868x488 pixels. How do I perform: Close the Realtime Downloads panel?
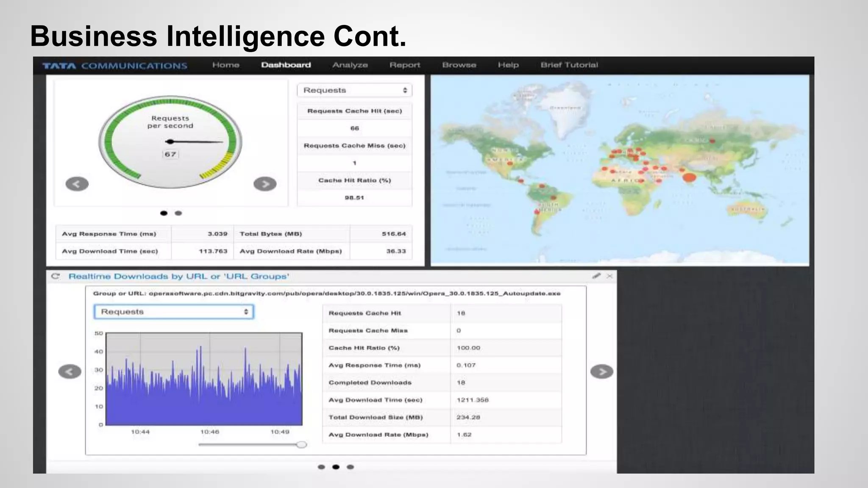[609, 276]
